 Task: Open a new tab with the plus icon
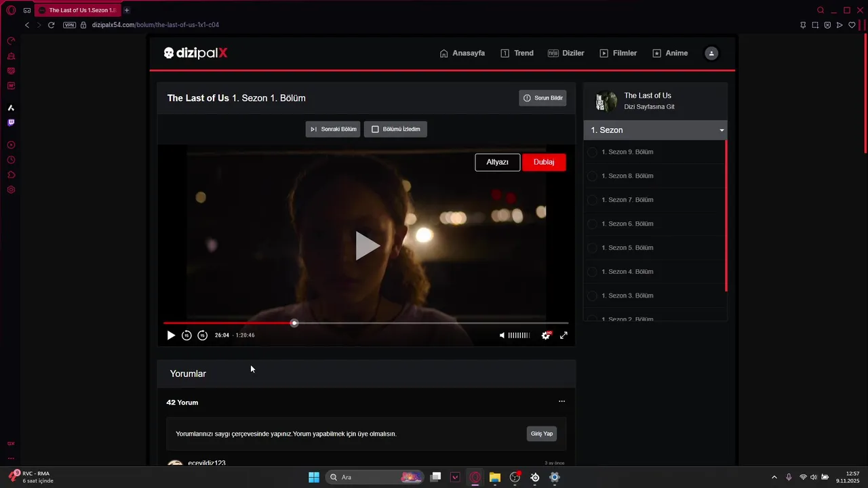(x=127, y=10)
